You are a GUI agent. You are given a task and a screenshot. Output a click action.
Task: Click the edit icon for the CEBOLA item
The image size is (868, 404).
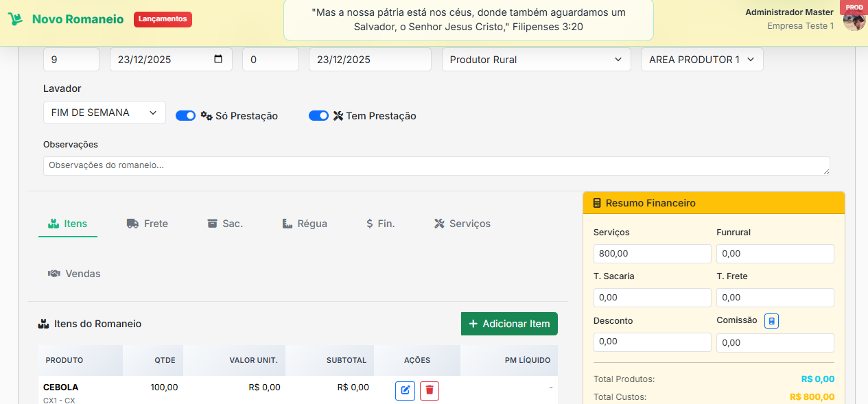[405, 390]
